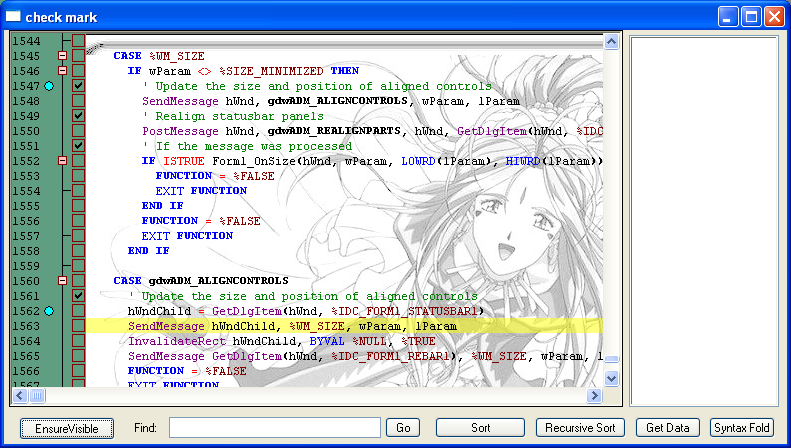Click the Go button
The height and width of the screenshot is (448, 791).
click(x=403, y=428)
